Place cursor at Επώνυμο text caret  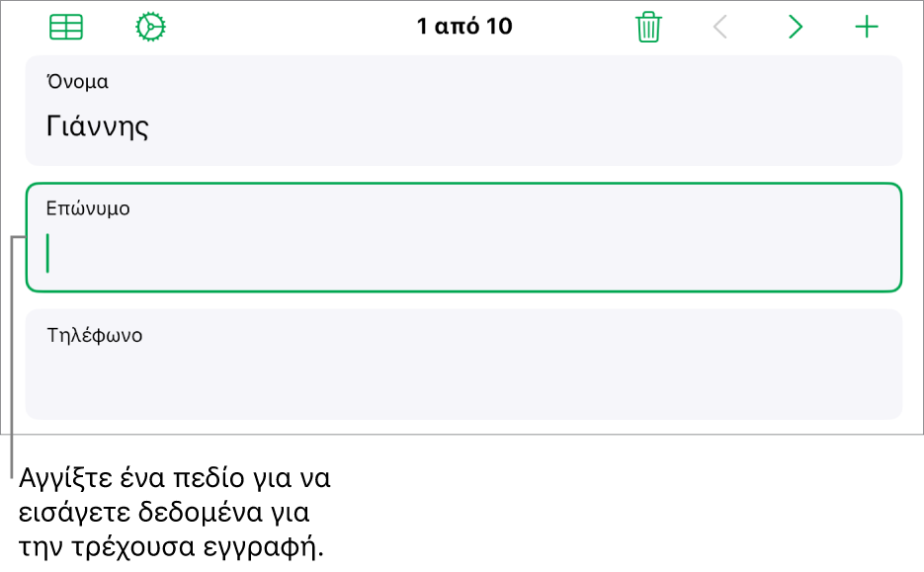47,253
